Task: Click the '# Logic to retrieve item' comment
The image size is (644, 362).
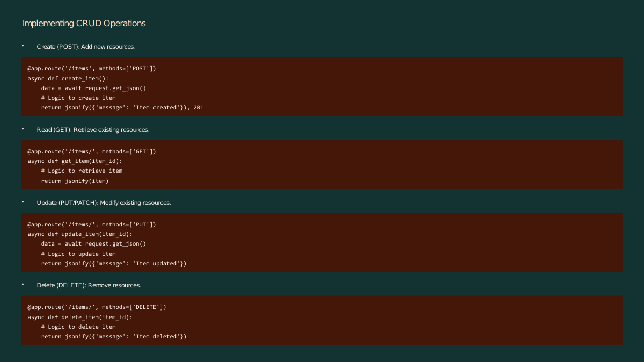Action: 82,171
